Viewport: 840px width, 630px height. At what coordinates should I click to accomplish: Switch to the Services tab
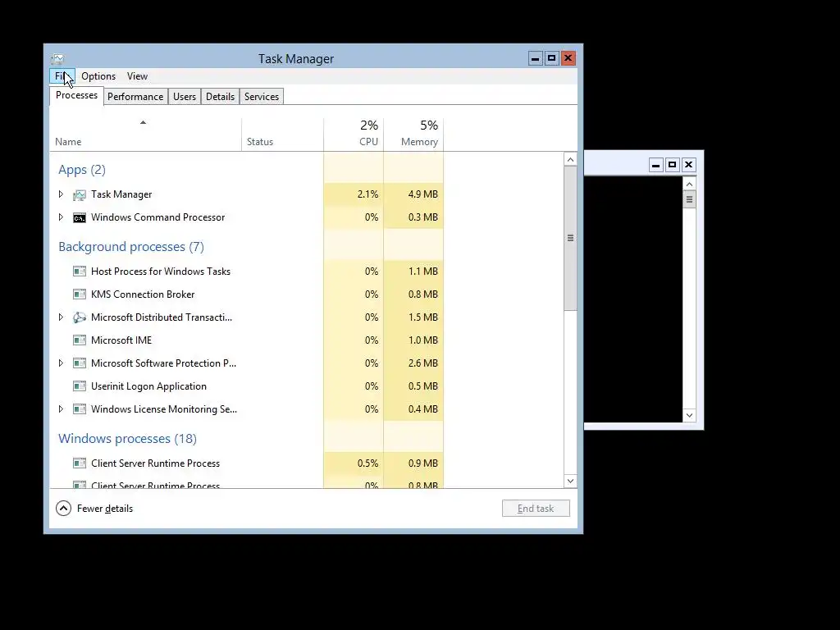pos(262,97)
